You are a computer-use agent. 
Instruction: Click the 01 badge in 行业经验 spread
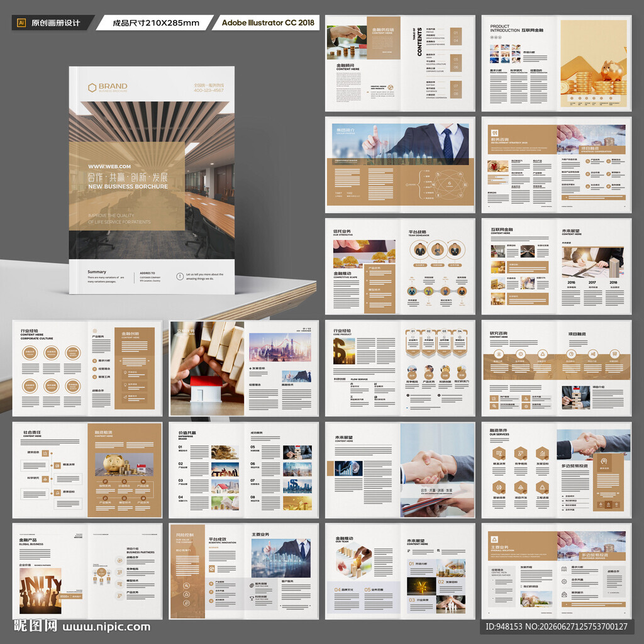click(413, 331)
